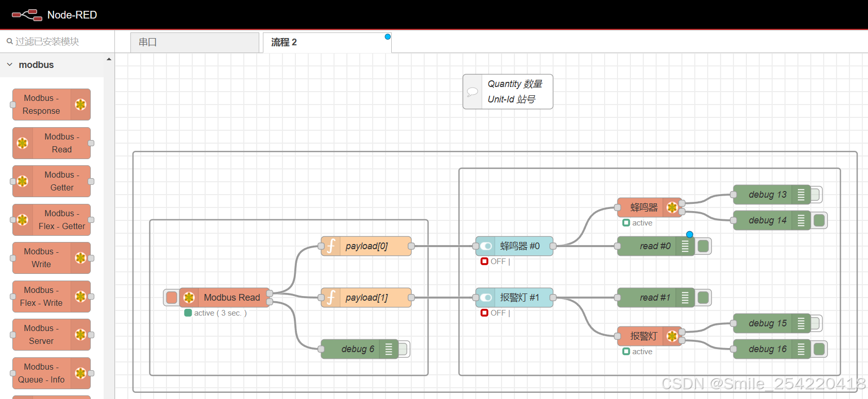Image resolution: width=868 pixels, height=399 pixels.
Task: Toggle debug 16 output button
Action: 819,349
